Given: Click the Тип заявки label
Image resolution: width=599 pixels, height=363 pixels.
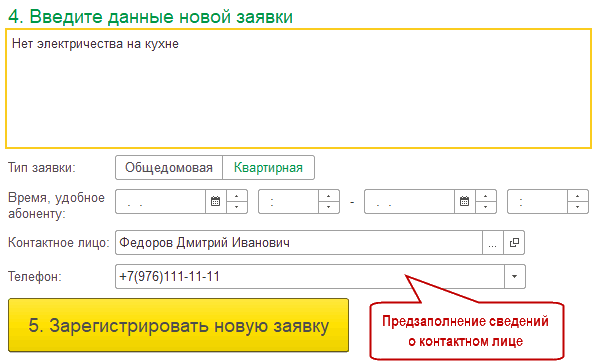Looking at the screenshot, I should [42, 168].
